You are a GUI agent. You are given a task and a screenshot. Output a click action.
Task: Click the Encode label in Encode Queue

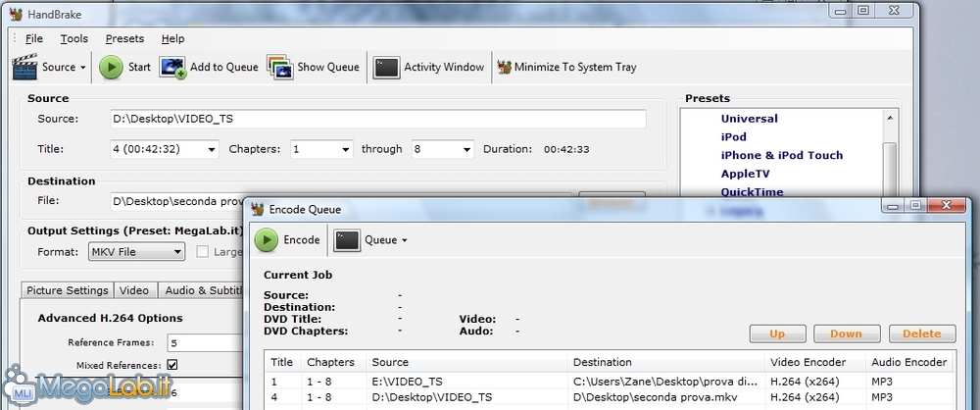click(301, 240)
